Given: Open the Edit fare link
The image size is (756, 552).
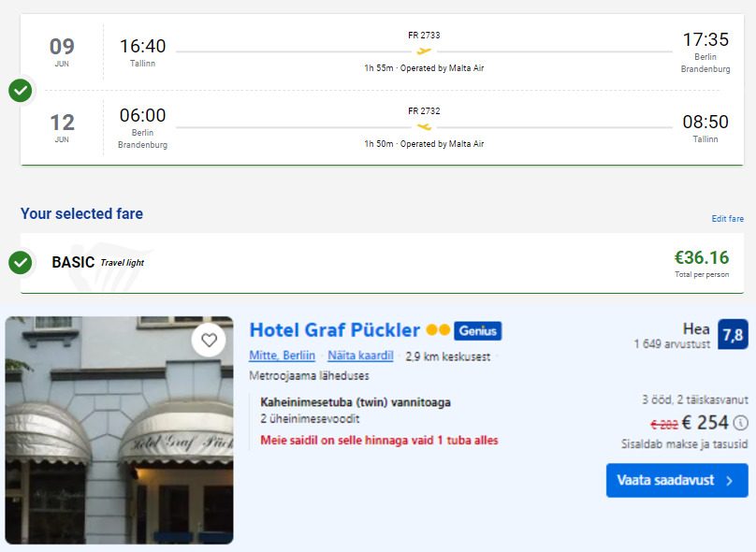Looking at the screenshot, I should pos(728,218).
